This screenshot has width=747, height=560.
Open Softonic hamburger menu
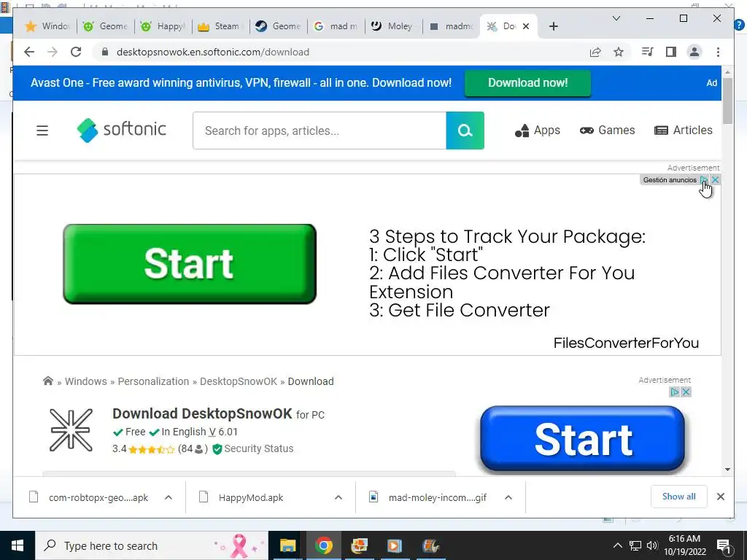coord(42,131)
